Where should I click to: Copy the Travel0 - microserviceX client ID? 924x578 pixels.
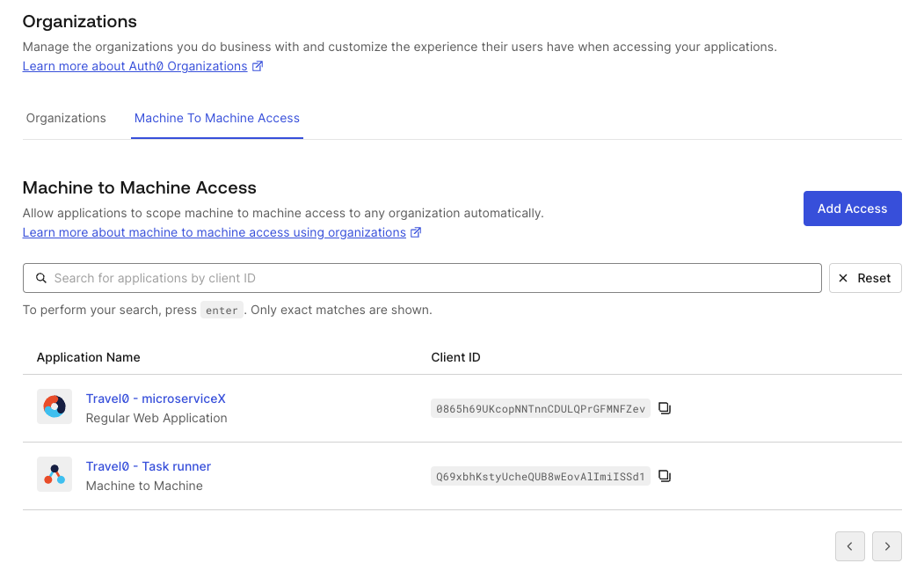[665, 408]
